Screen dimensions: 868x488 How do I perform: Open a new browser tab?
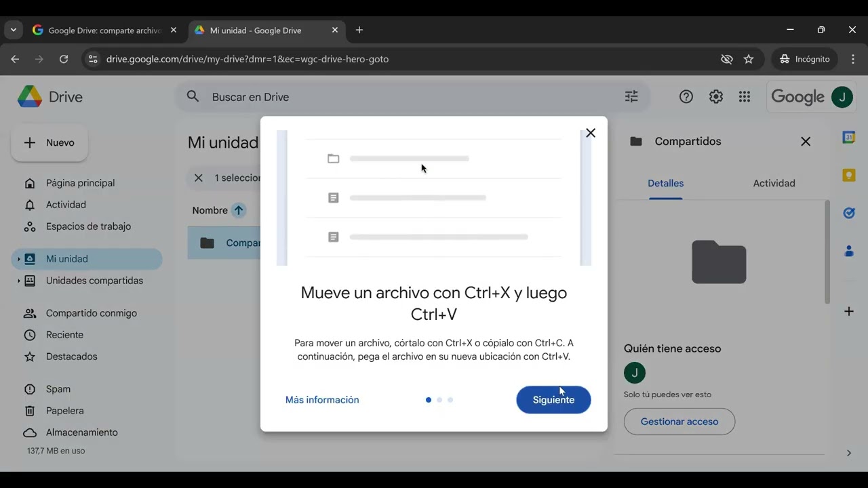pos(359,30)
